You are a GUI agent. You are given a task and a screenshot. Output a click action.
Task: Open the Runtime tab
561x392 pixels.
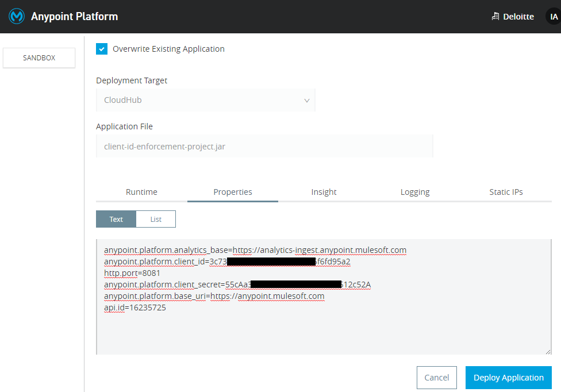(141, 192)
